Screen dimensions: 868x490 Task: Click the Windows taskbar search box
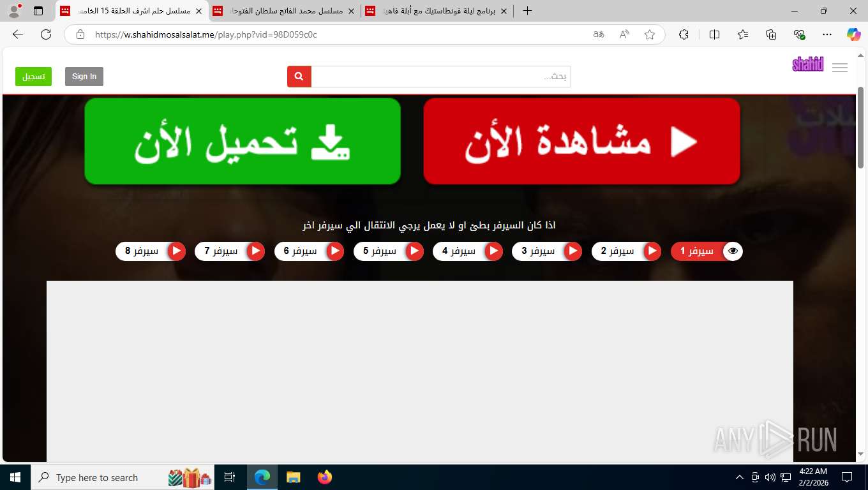point(123,477)
